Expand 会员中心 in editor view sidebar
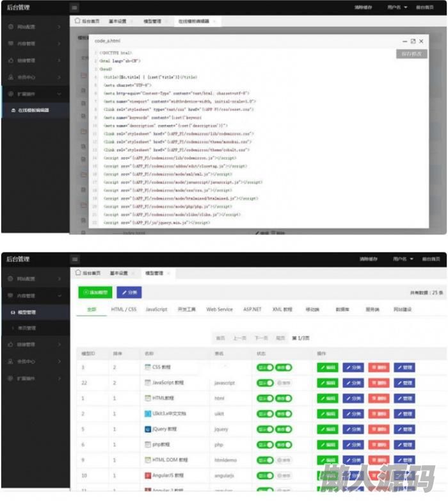 tap(59, 77)
